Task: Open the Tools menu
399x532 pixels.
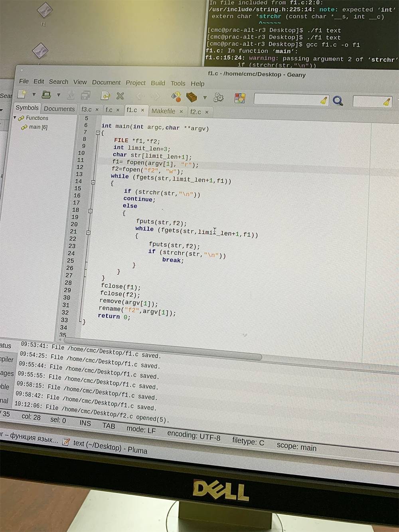Action: coord(178,83)
